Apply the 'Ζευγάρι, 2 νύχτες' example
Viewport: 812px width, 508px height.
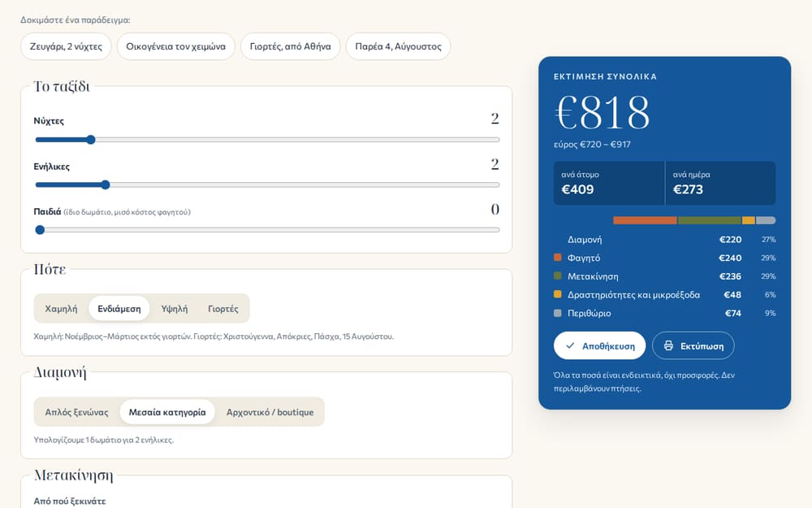(66, 46)
